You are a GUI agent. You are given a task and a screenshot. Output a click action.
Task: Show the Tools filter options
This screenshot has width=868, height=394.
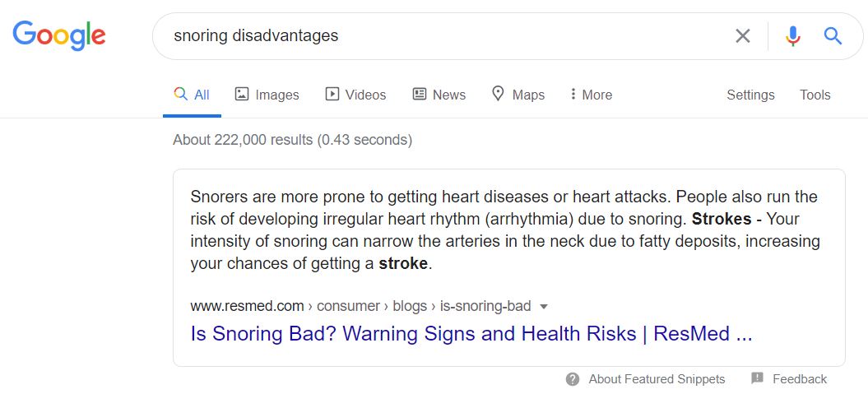click(815, 95)
